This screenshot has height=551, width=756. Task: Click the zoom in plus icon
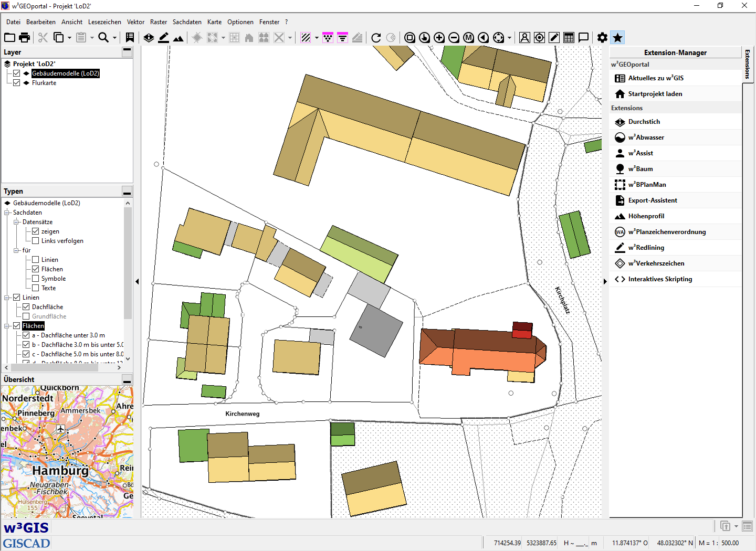point(439,37)
